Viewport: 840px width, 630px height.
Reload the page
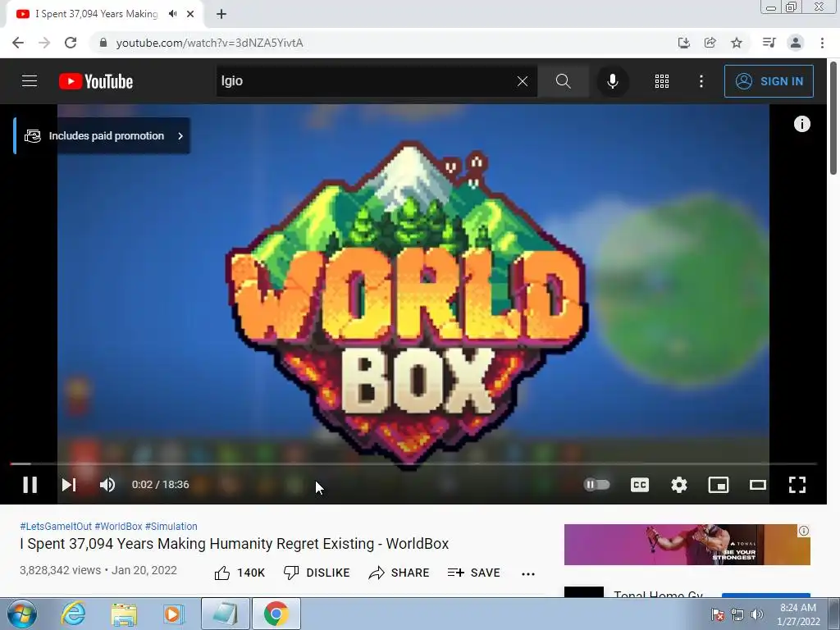pos(71,43)
